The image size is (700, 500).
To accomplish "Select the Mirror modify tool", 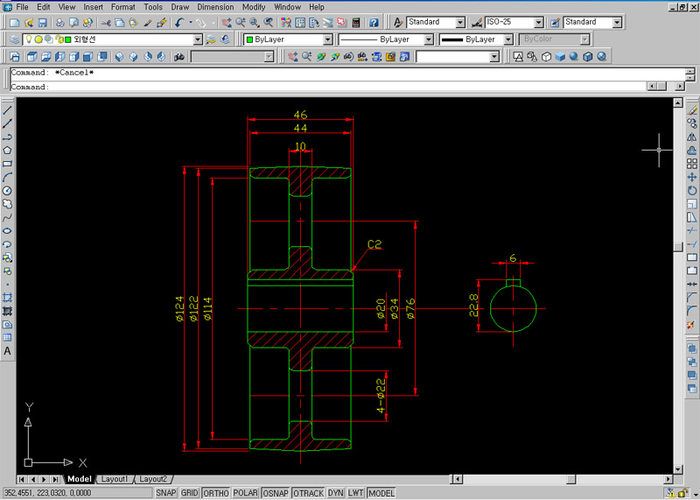I will point(692,137).
